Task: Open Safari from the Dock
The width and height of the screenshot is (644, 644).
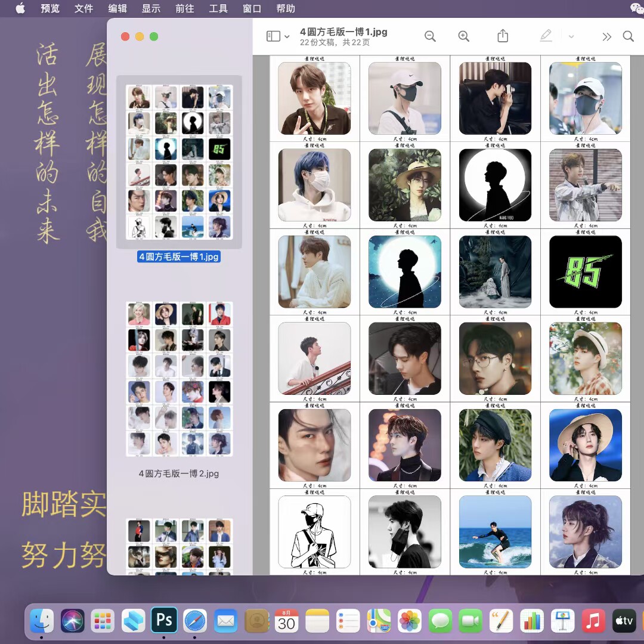Action: (x=194, y=621)
